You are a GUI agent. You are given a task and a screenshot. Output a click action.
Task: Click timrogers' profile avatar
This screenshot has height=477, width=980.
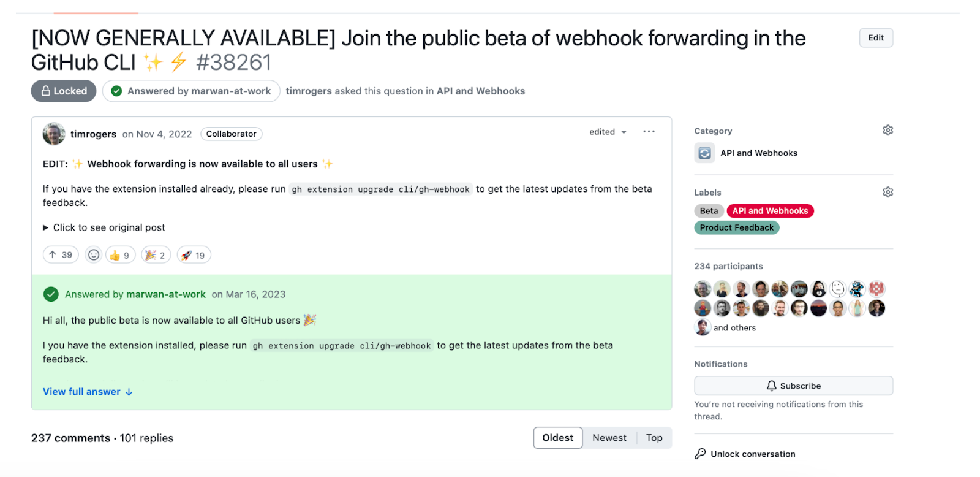tap(54, 134)
